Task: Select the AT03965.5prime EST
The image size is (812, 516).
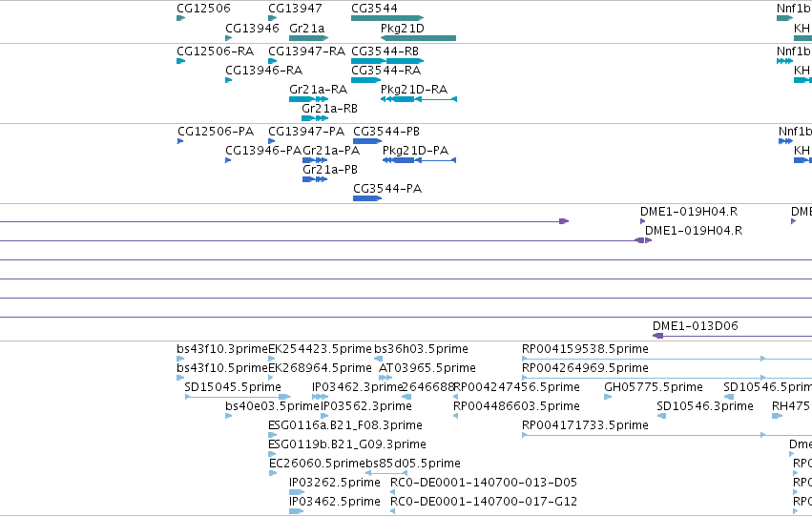Action: coord(385,378)
